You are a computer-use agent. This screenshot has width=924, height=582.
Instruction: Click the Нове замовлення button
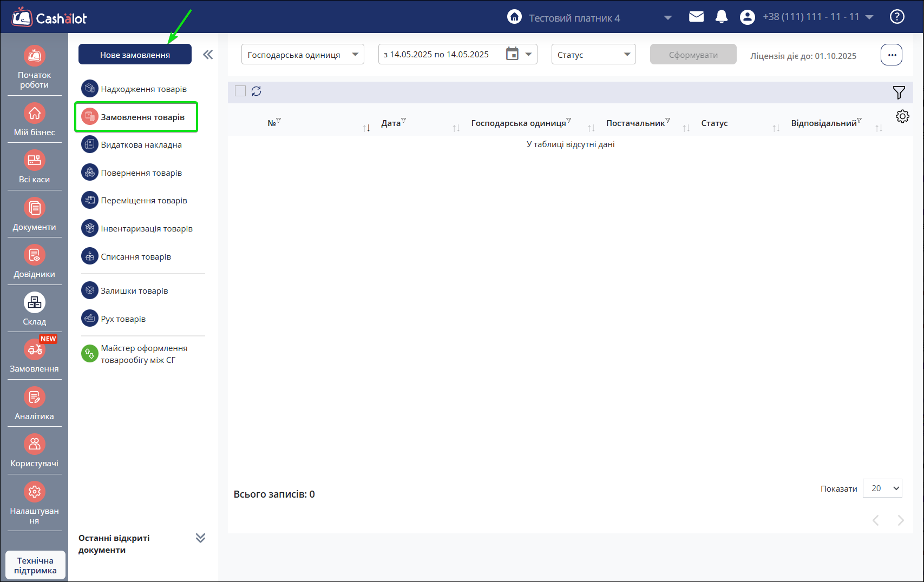tap(135, 54)
